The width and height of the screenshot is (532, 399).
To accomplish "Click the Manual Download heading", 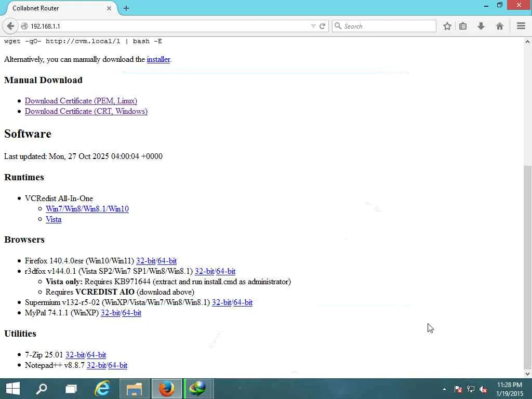I will click(x=44, y=80).
